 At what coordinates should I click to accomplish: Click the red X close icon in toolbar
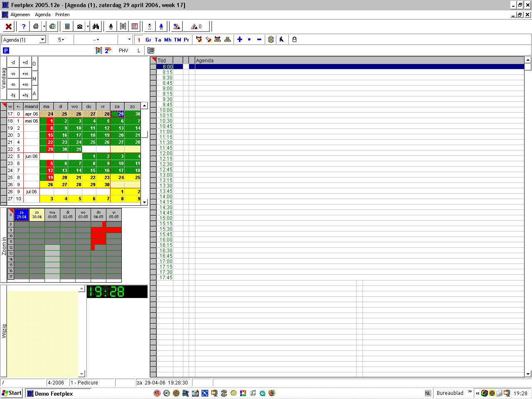pyautogui.click(x=8, y=27)
